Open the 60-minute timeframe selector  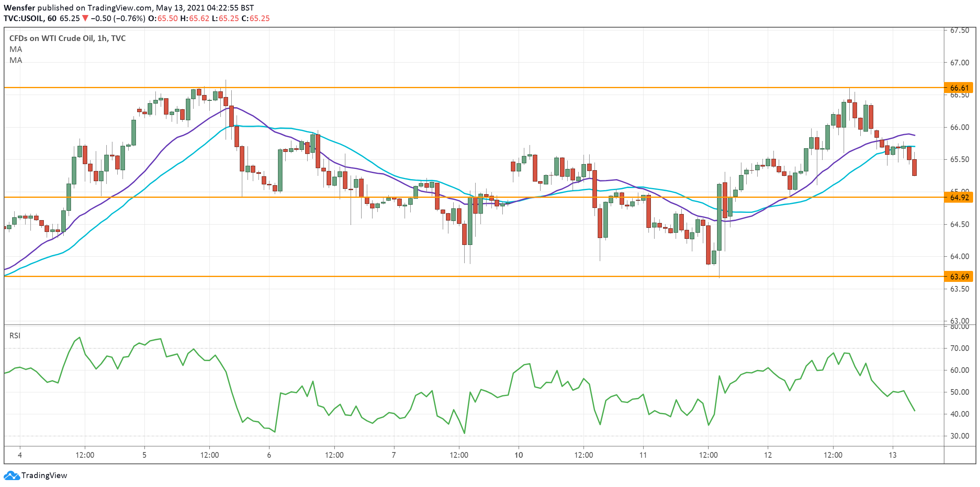pos(53,18)
